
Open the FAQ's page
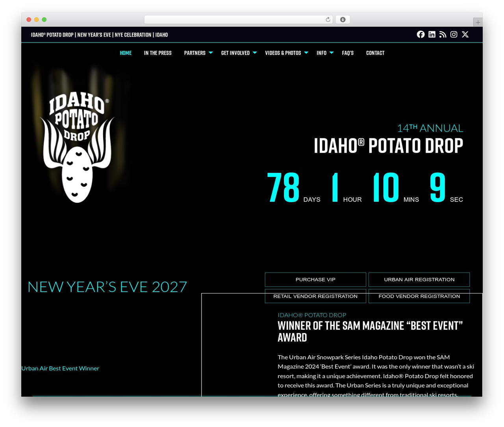(x=348, y=53)
